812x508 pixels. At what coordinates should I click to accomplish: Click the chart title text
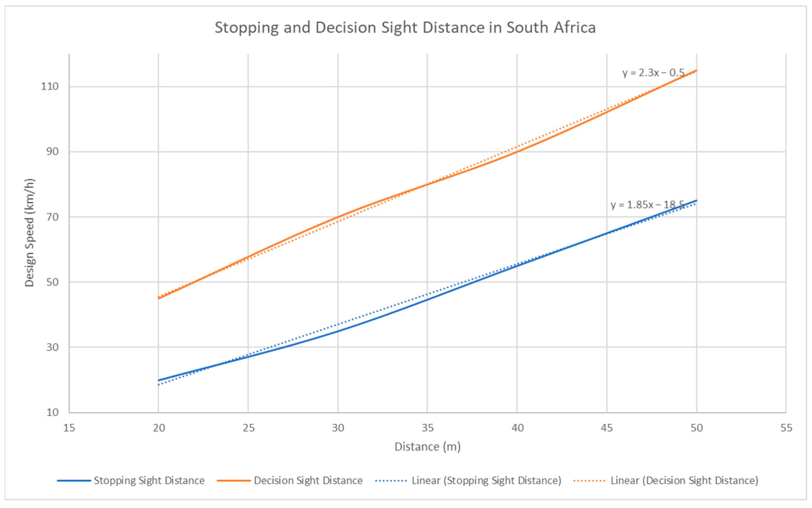pyautogui.click(x=405, y=27)
